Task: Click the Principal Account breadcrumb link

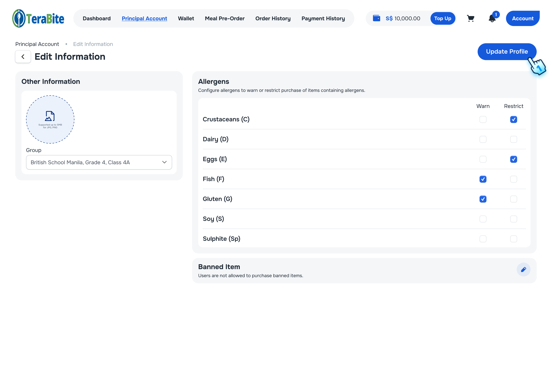Action: point(37,44)
